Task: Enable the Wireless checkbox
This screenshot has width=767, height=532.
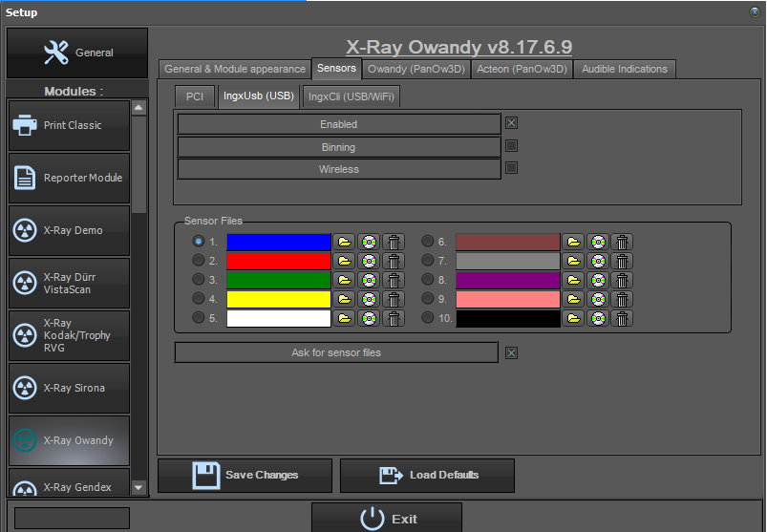Action: [x=511, y=168]
